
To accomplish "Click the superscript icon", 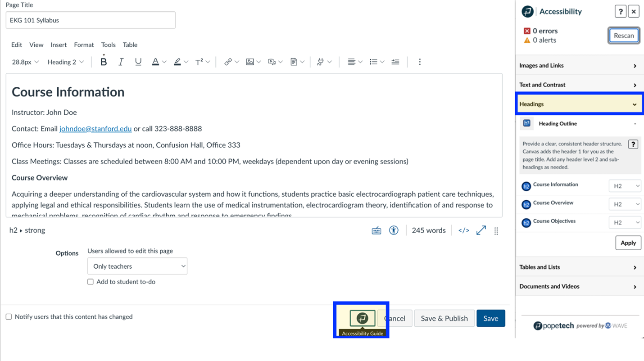I will (x=199, y=62).
